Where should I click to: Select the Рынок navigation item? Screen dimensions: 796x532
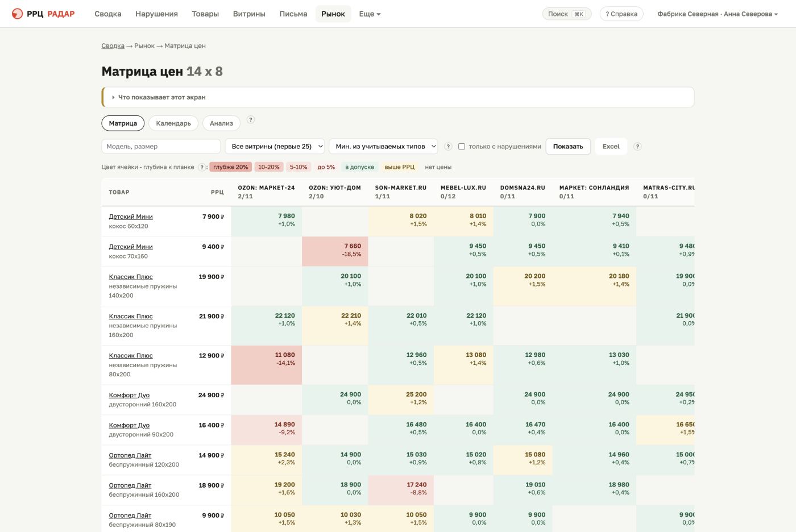click(333, 14)
